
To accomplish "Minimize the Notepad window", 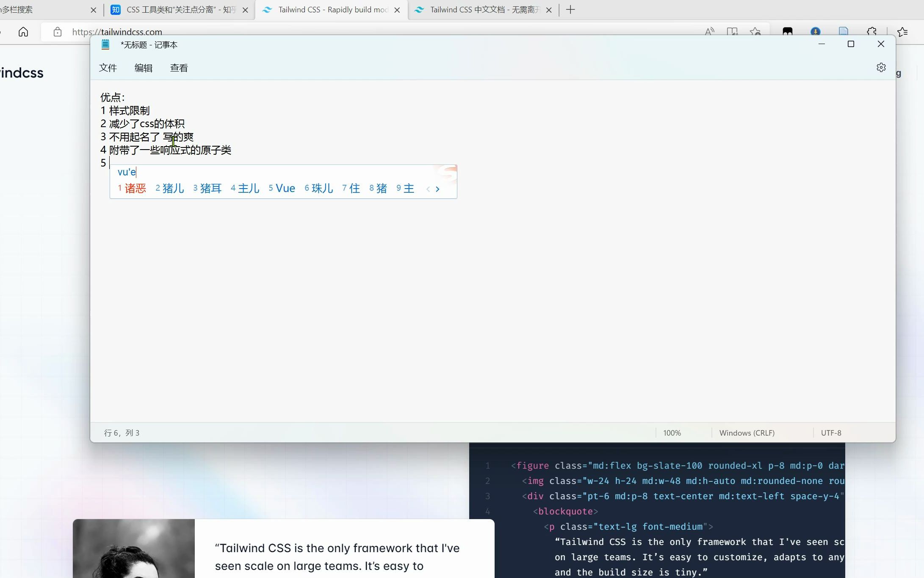I will tap(822, 44).
